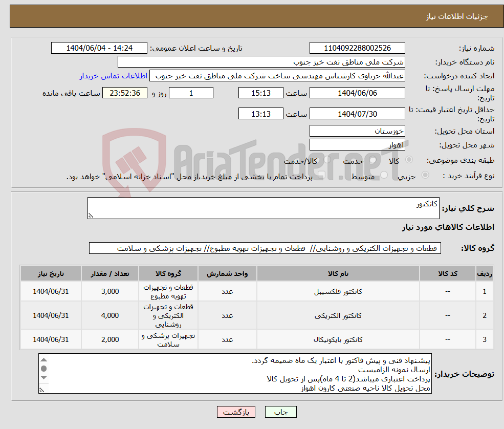504x429 pixels.
Task: Click the Islamic treasury payment note text
Action: 189,177
